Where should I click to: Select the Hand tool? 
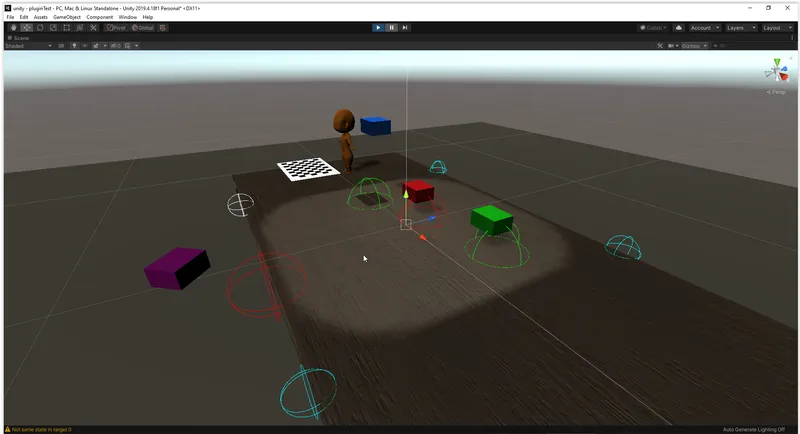coord(14,28)
